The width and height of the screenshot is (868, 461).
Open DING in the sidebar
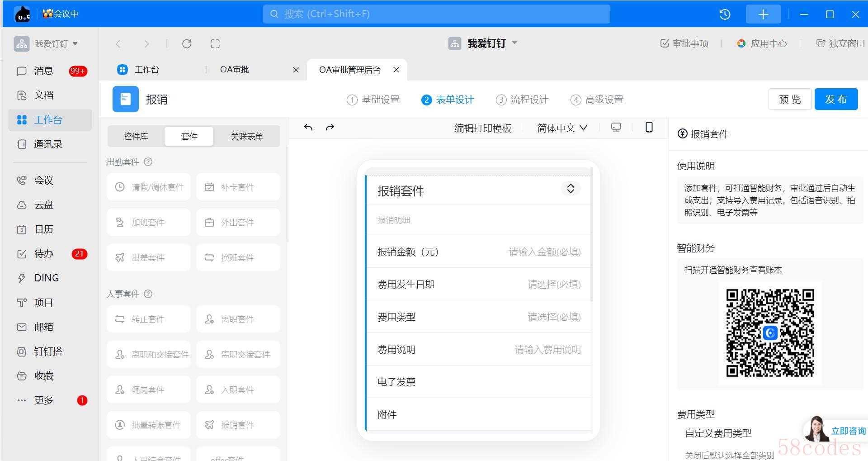click(x=50, y=278)
